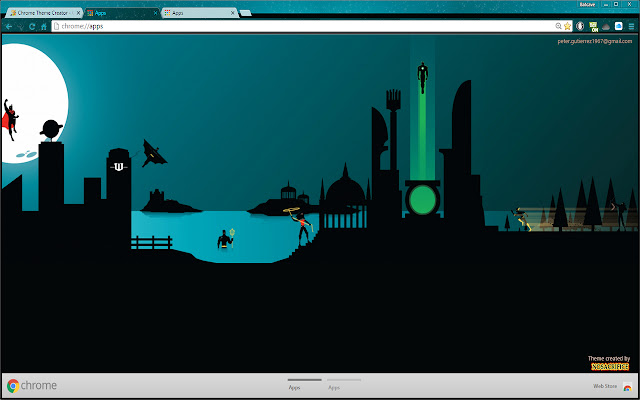640x400 pixels.
Task: Click the Chrome logo in bottom bar
Action: (13, 386)
